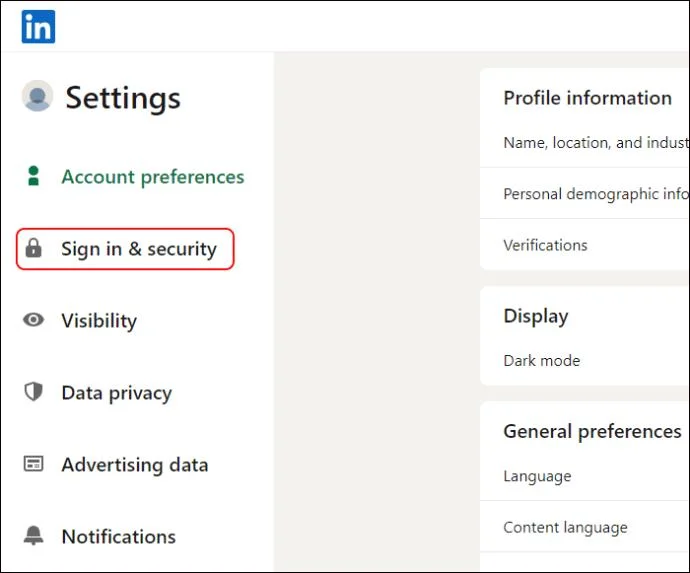Click the eye icon next to Visibility
The height and width of the screenshot is (573, 690).
(33, 320)
